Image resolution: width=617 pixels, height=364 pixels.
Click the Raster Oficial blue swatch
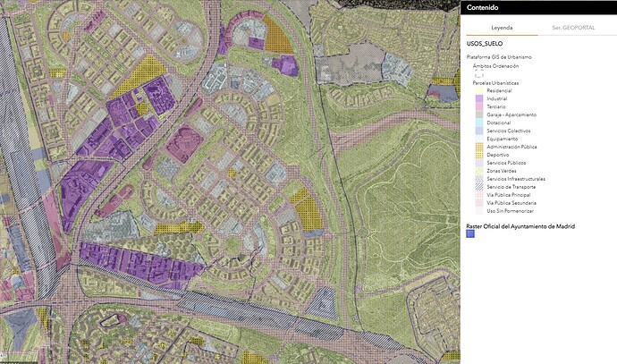(x=470, y=235)
